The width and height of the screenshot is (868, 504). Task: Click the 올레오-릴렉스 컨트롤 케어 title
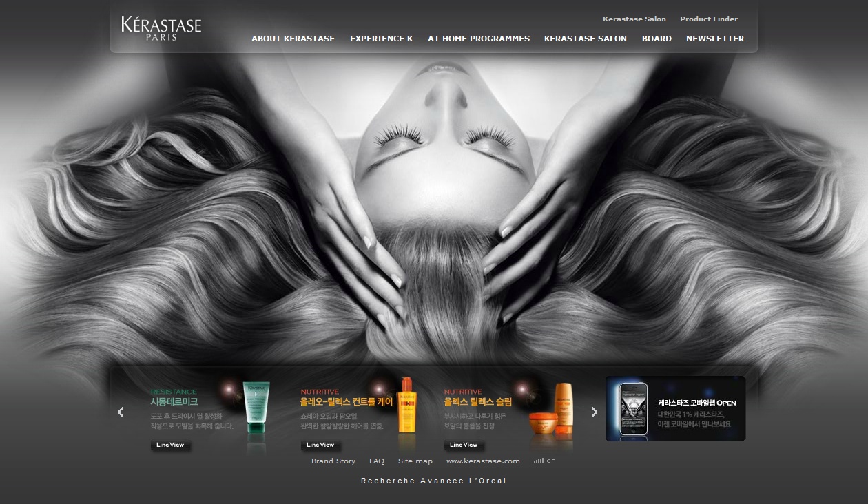347,402
